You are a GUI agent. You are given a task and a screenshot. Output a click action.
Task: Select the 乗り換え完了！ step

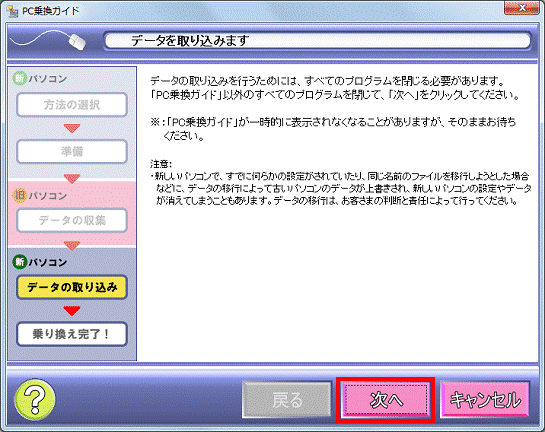coord(72,334)
